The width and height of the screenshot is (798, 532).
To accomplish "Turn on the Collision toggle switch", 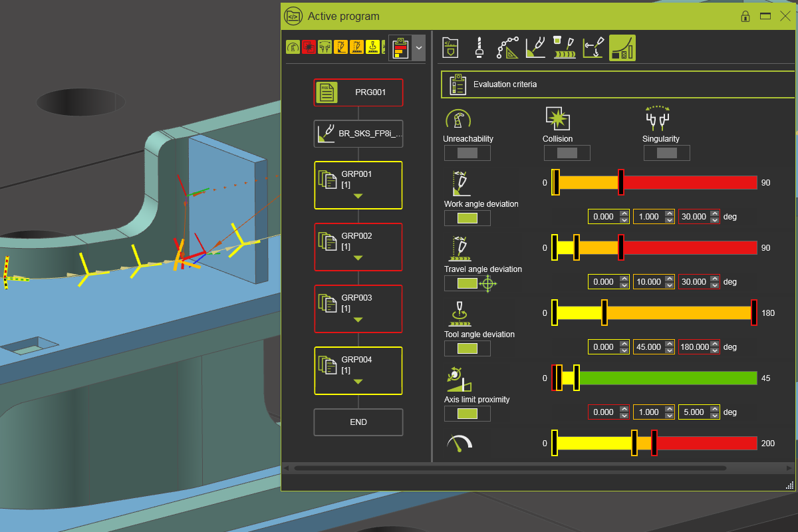I will coord(567,153).
